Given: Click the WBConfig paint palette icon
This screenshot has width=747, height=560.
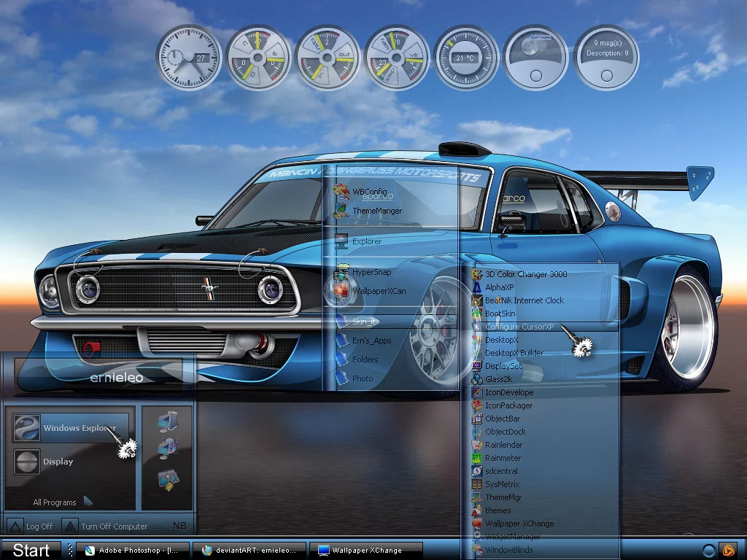Looking at the screenshot, I should click(x=341, y=192).
